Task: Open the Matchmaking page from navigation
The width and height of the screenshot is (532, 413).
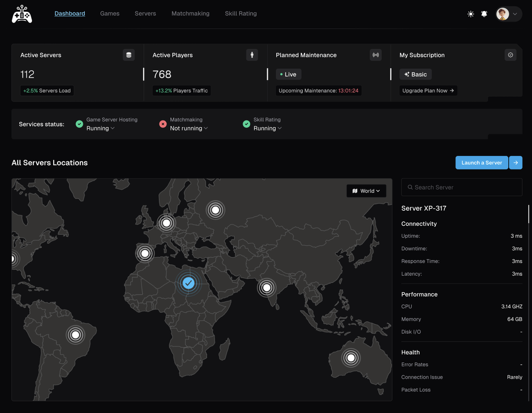Action: (x=190, y=13)
